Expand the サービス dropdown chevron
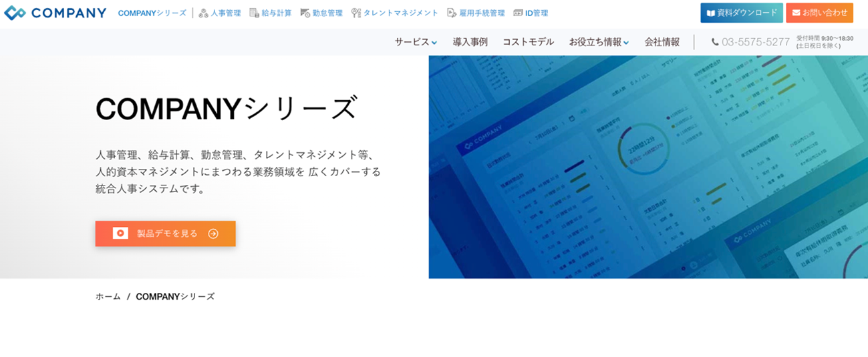 (x=434, y=43)
